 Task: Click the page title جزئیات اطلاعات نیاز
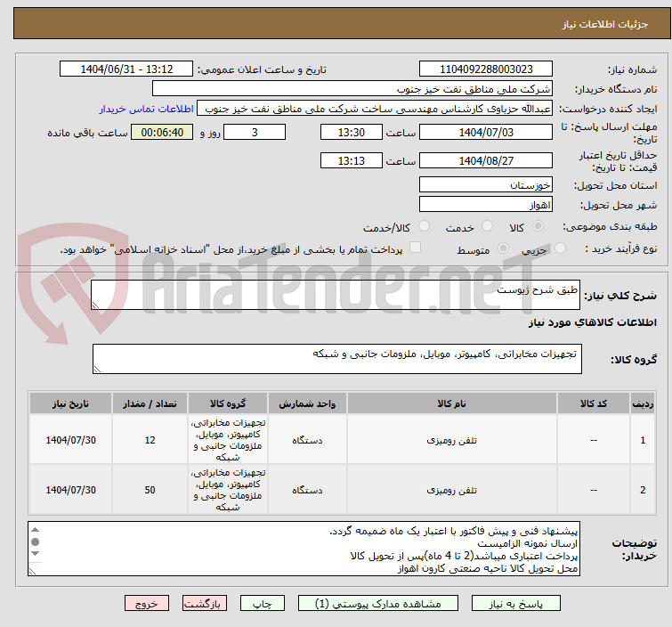point(604,24)
